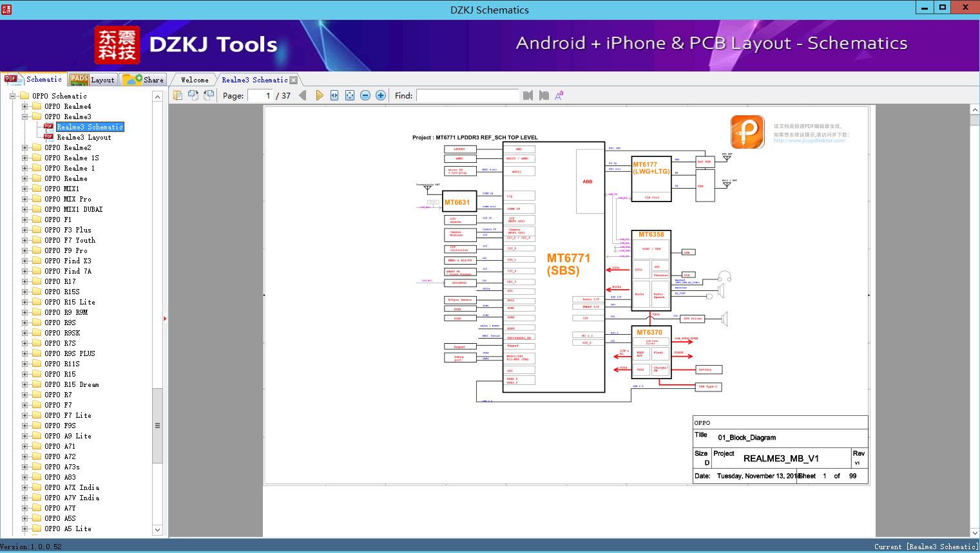Switch to the PADS Layout tab

(92, 80)
